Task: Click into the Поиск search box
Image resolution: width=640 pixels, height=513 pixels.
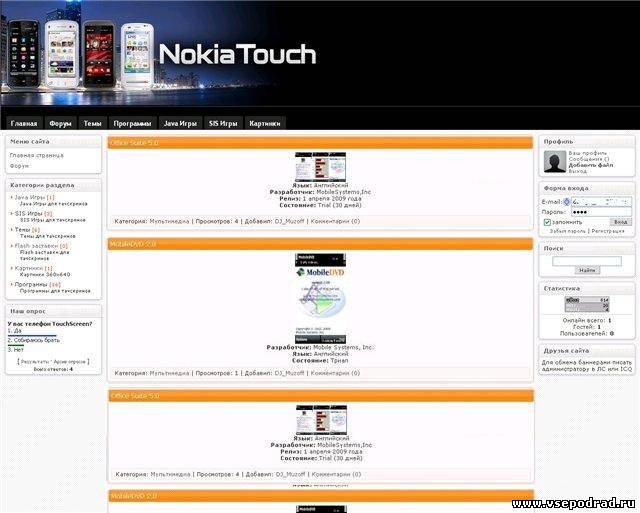Action: pos(587,261)
